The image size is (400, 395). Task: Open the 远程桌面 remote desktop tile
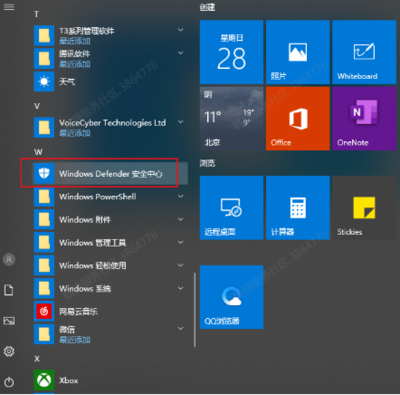pos(231,208)
